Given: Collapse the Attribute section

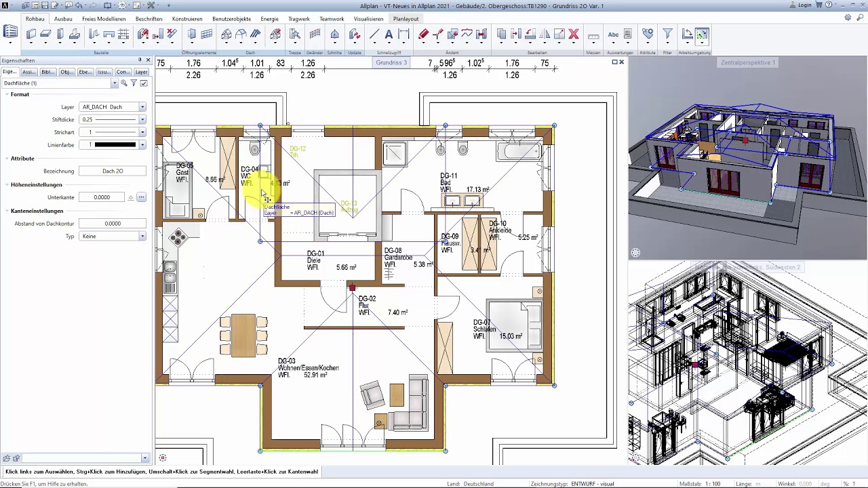Looking at the screenshot, I should [x=6, y=159].
